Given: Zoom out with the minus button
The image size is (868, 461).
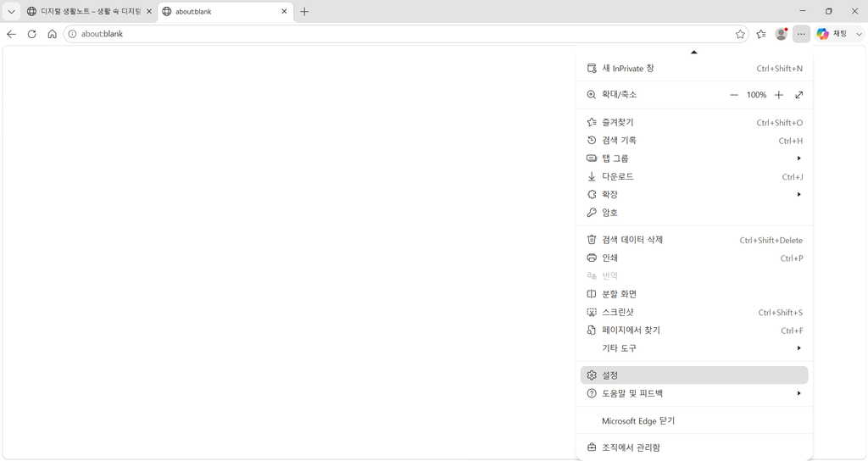Looking at the screenshot, I should click(x=734, y=95).
